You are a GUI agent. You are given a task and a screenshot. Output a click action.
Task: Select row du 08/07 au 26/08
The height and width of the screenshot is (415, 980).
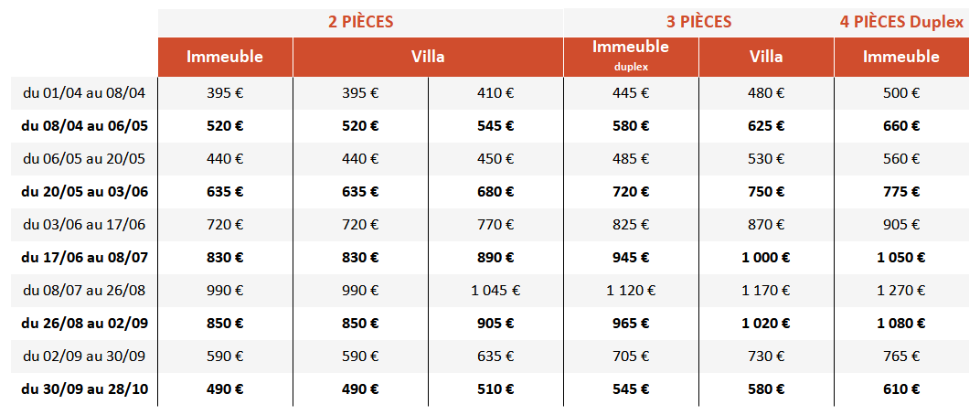point(490,291)
